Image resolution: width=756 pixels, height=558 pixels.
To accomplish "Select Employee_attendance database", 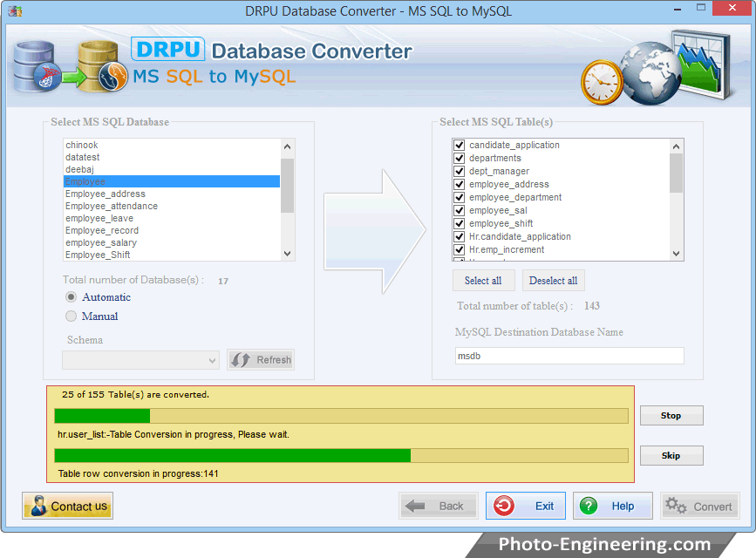I will 171,206.
